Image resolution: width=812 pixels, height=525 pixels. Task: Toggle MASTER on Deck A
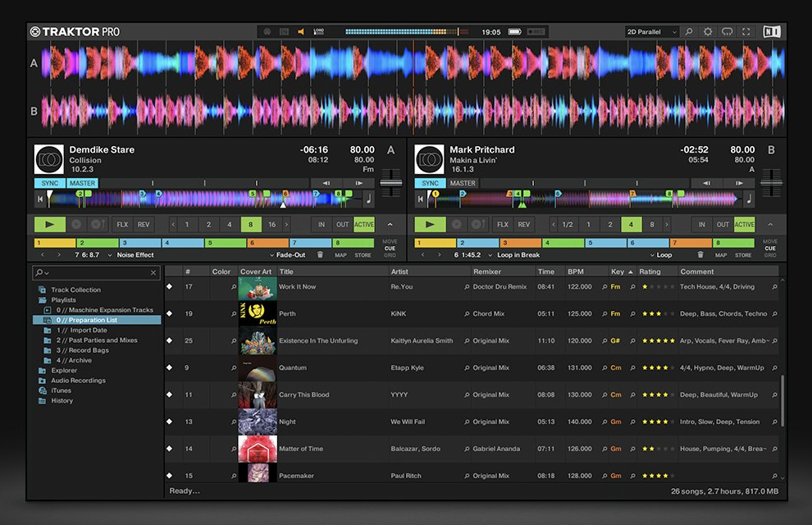point(82,183)
